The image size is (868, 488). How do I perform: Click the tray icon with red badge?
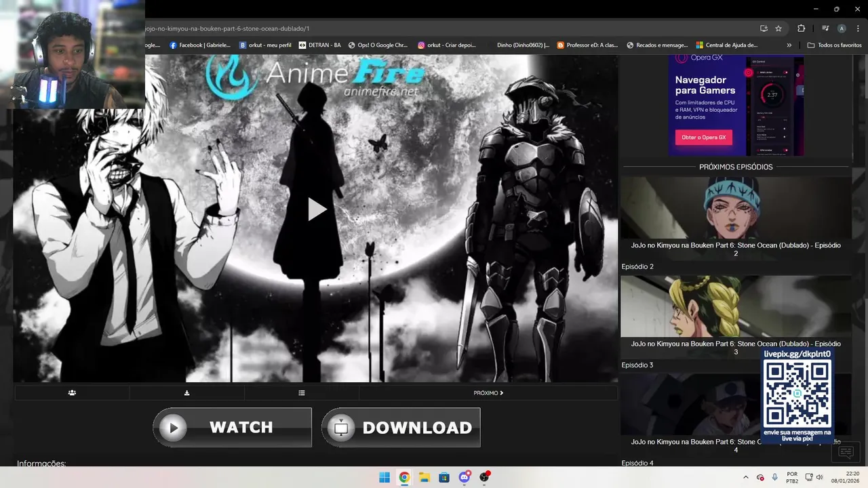760,477
